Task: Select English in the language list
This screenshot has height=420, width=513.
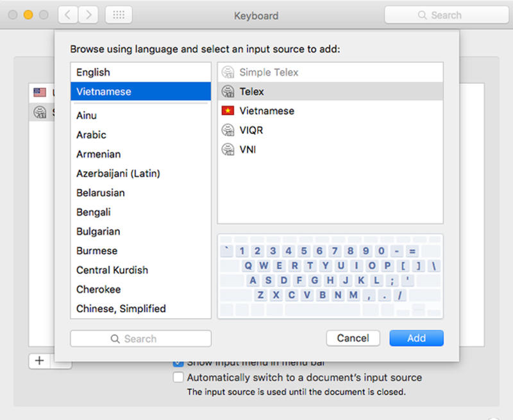Action: [93, 72]
